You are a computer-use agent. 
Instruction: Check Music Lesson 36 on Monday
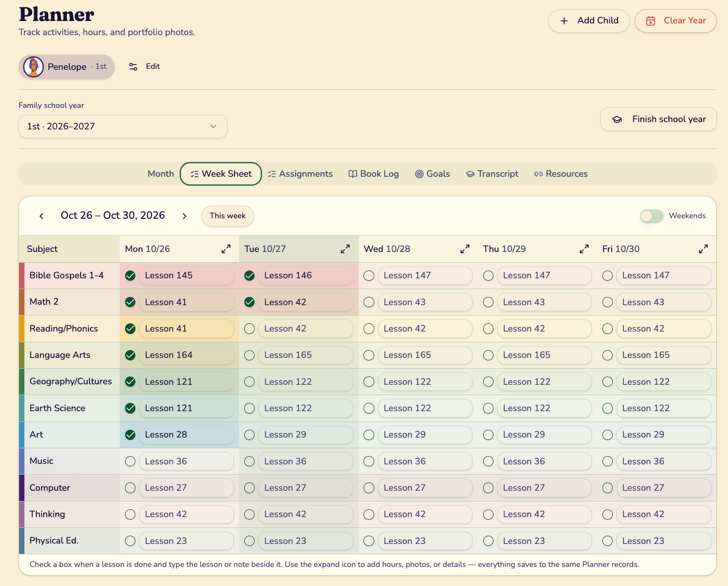130,461
